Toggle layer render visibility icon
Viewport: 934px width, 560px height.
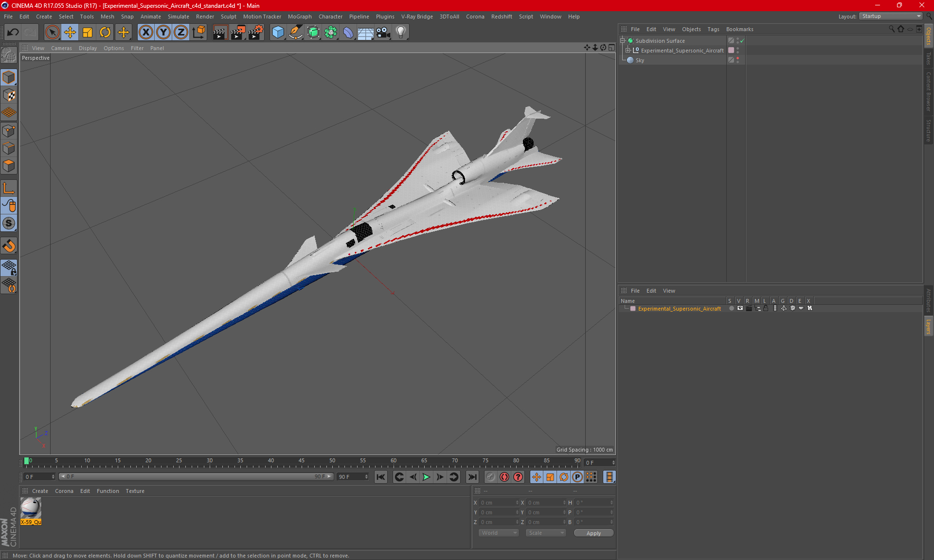pyautogui.click(x=749, y=309)
